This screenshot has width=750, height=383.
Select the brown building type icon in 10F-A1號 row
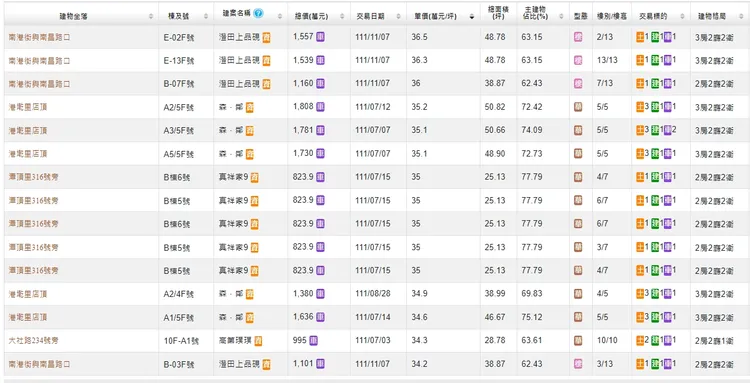pyautogui.click(x=578, y=341)
